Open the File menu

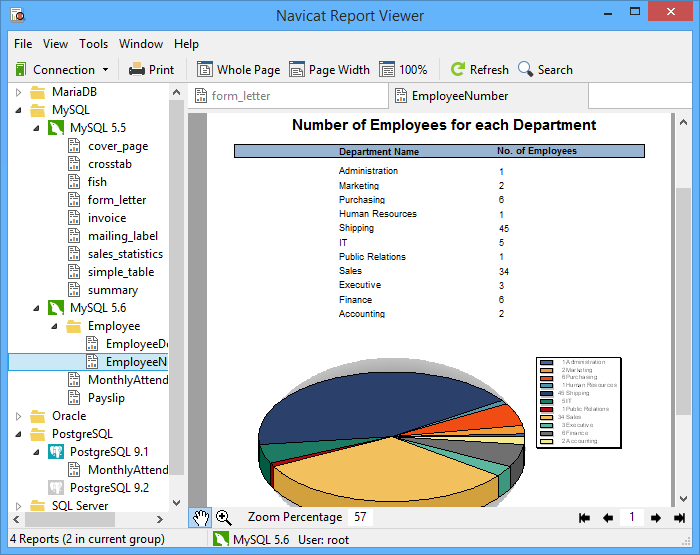[x=23, y=44]
